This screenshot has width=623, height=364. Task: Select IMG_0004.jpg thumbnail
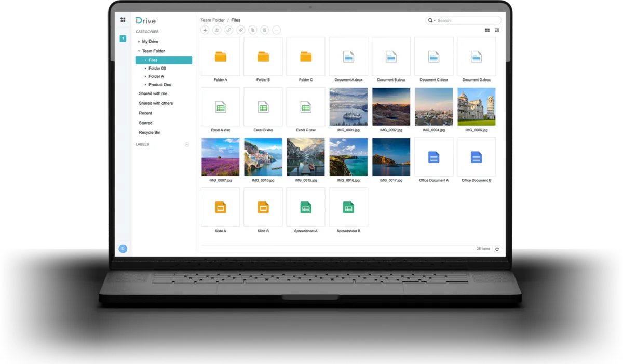click(x=434, y=107)
